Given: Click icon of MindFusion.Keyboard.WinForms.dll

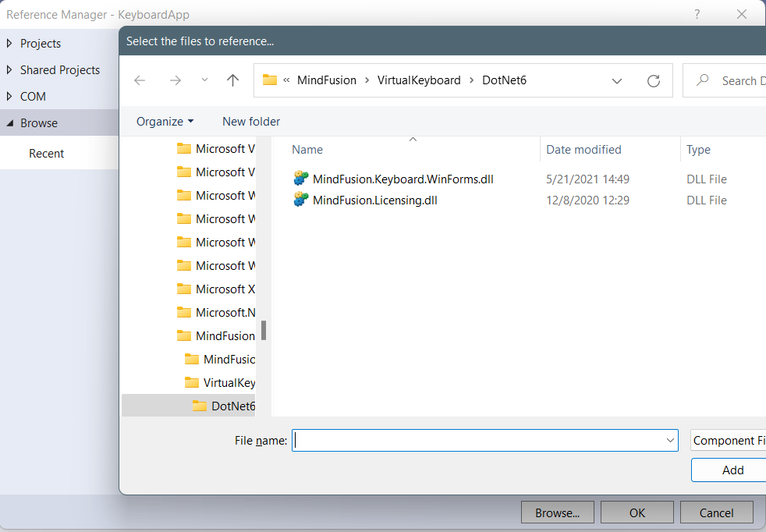Looking at the screenshot, I should [x=301, y=179].
